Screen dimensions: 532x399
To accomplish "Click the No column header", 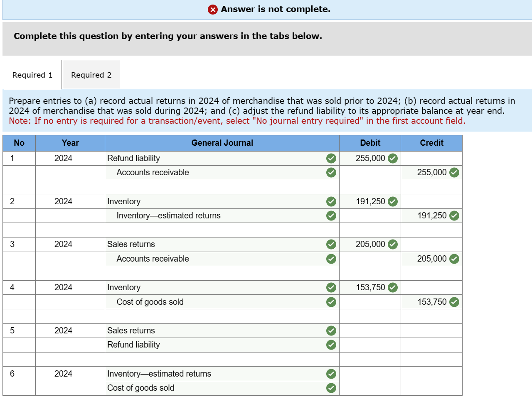I will (19, 143).
